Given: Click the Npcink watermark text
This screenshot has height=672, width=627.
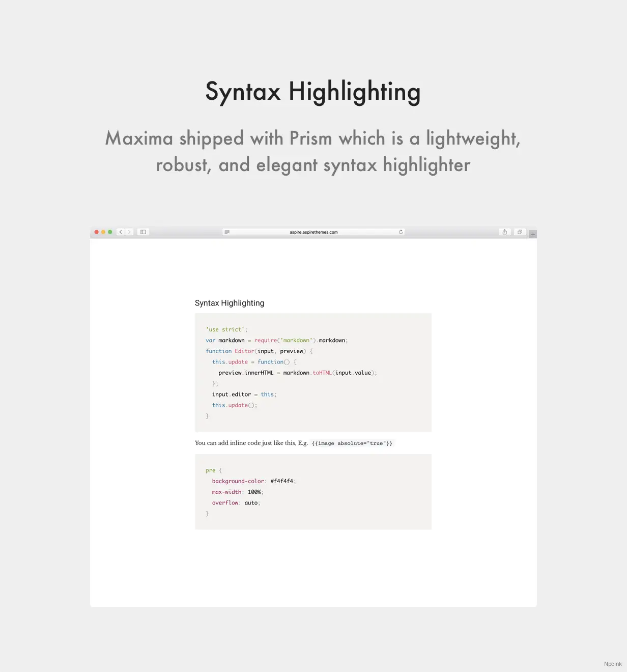Looking at the screenshot, I should [x=613, y=664].
